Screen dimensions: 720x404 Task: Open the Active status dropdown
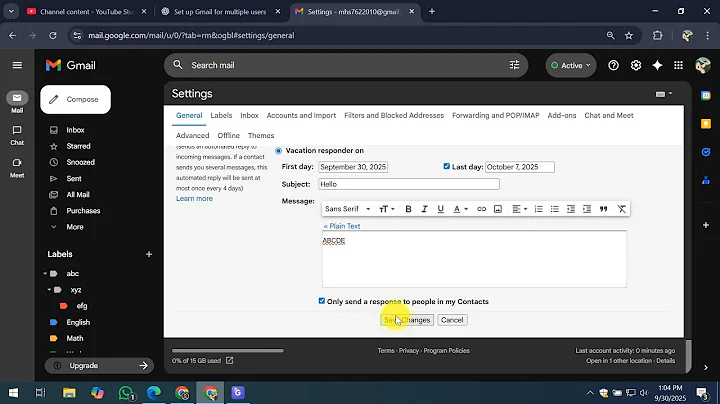click(x=571, y=65)
